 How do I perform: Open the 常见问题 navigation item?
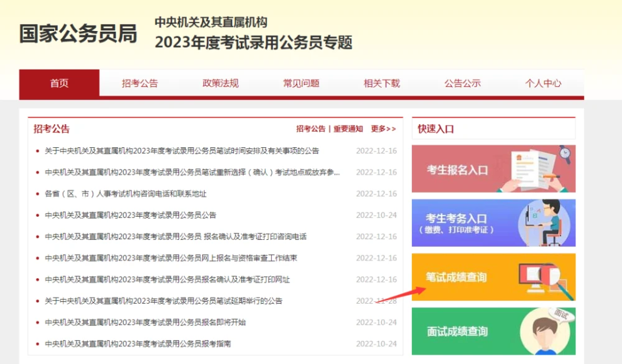click(x=302, y=83)
